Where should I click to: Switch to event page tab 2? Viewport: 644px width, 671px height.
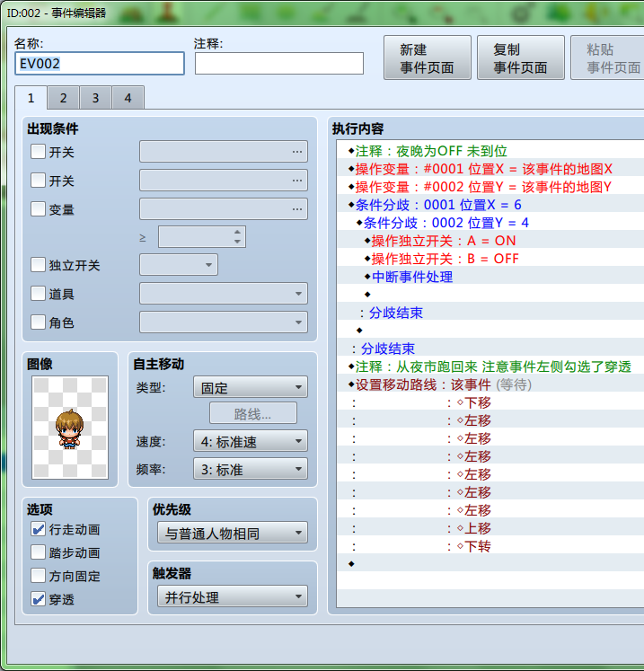tap(64, 98)
